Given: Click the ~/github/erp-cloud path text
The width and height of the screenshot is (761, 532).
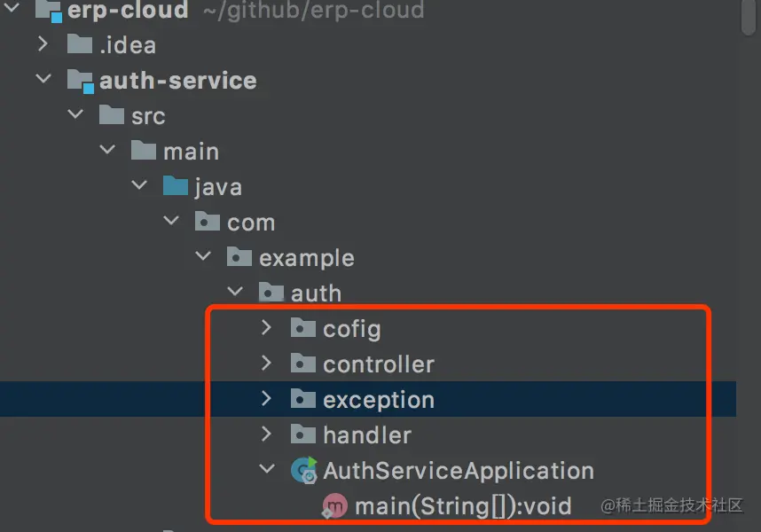Looking at the screenshot, I should (x=313, y=10).
